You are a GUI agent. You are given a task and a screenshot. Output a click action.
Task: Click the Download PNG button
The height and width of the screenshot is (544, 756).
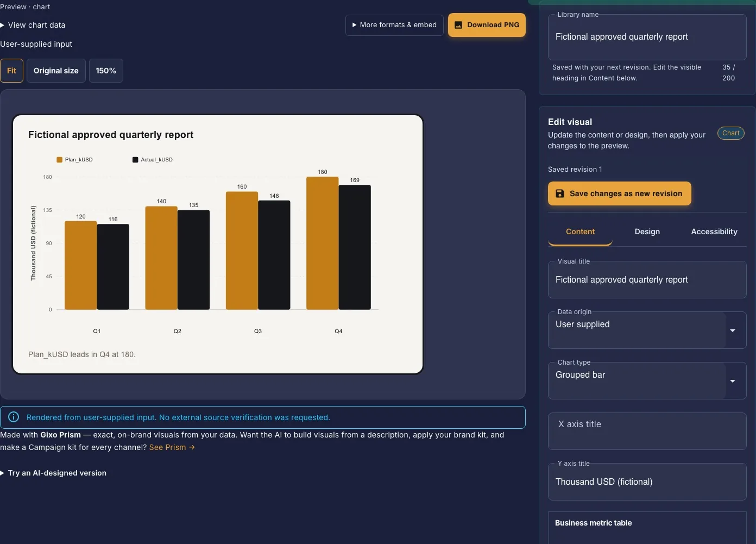(x=487, y=25)
